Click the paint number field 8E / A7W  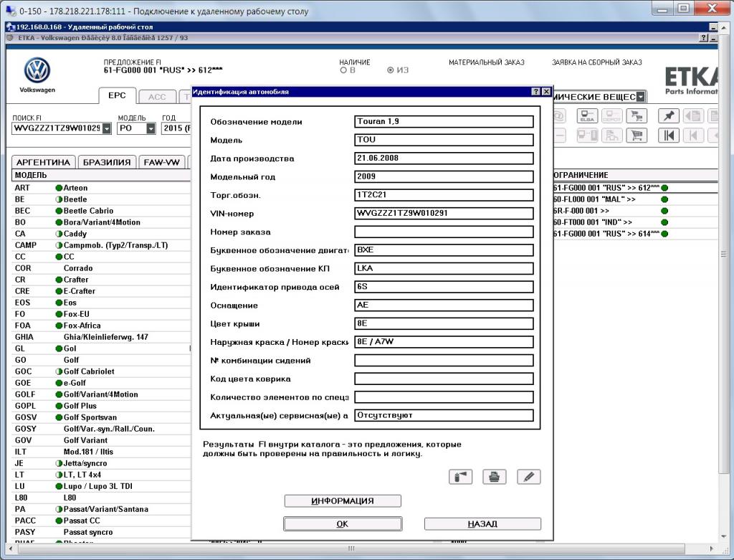pos(444,342)
